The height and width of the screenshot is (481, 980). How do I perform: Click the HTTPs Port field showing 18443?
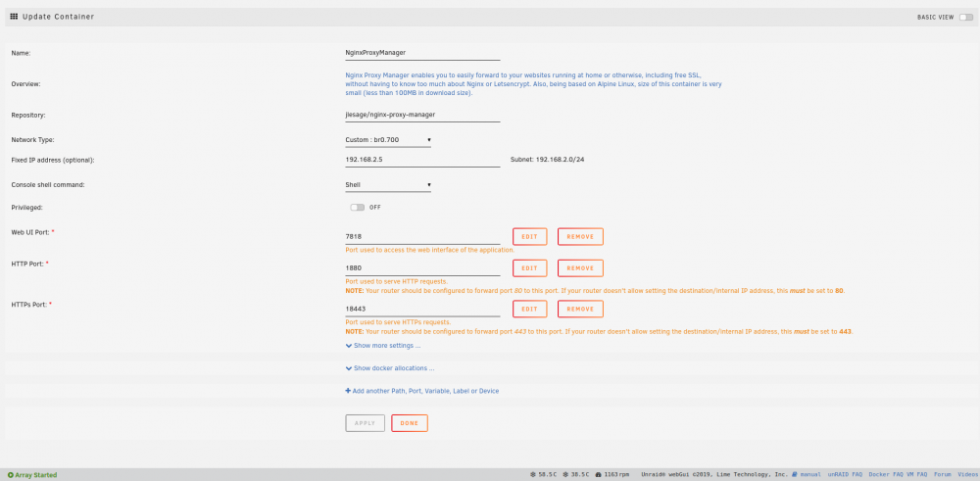[422, 310]
